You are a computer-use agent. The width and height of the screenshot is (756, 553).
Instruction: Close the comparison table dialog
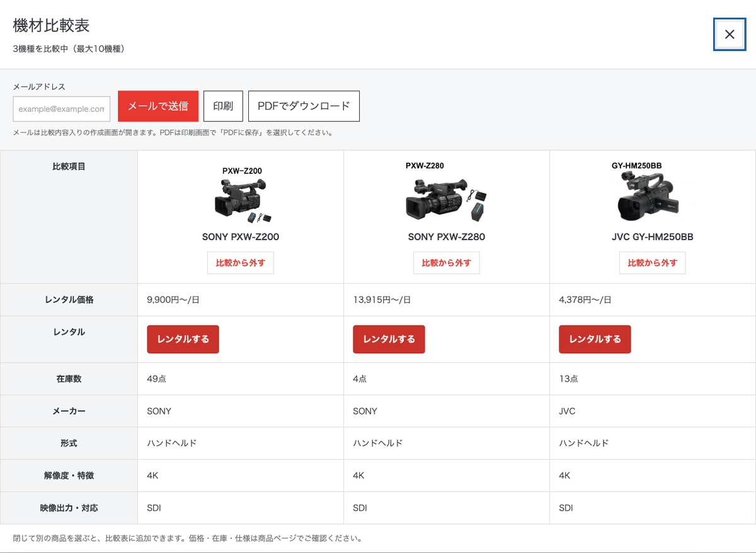click(730, 34)
